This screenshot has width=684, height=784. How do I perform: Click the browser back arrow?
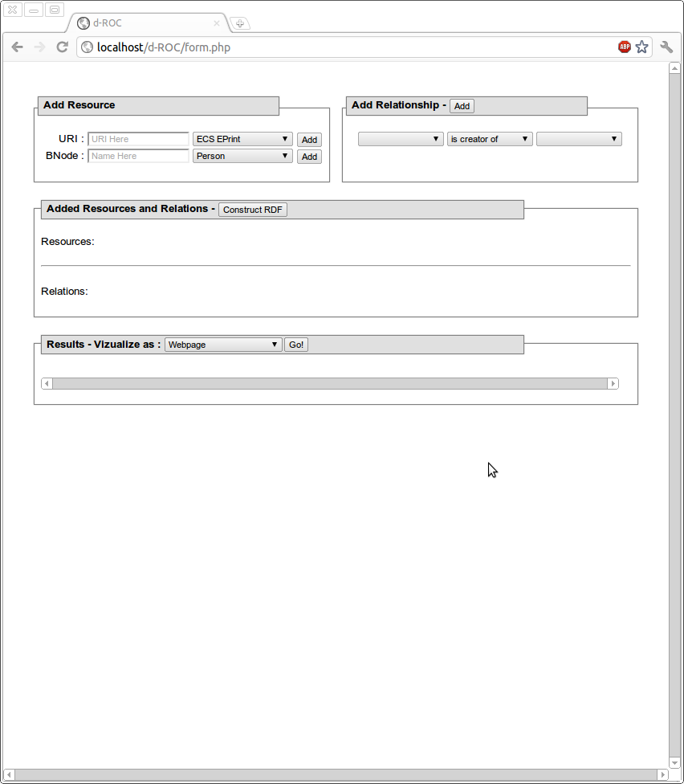(17, 47)
